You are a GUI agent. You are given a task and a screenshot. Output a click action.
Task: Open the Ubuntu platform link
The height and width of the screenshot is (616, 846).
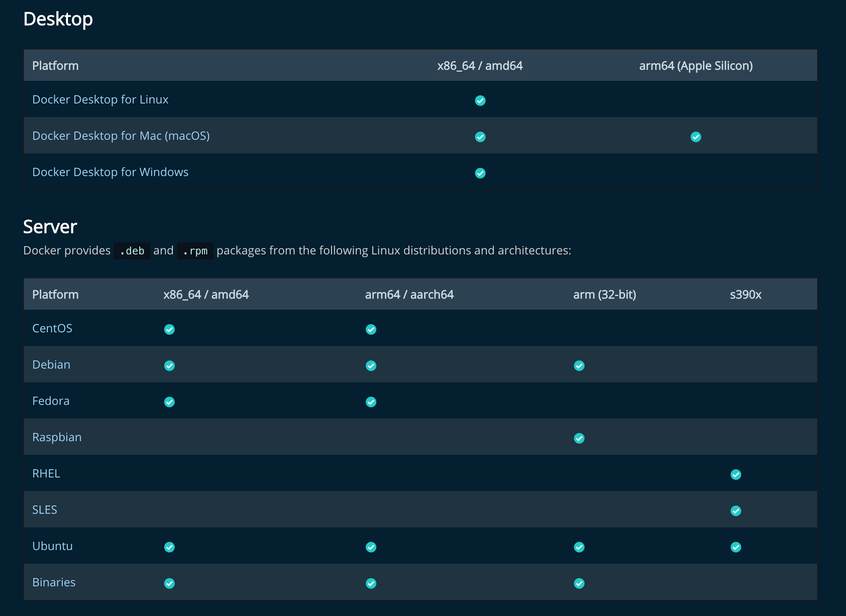(x=52, y=546)
